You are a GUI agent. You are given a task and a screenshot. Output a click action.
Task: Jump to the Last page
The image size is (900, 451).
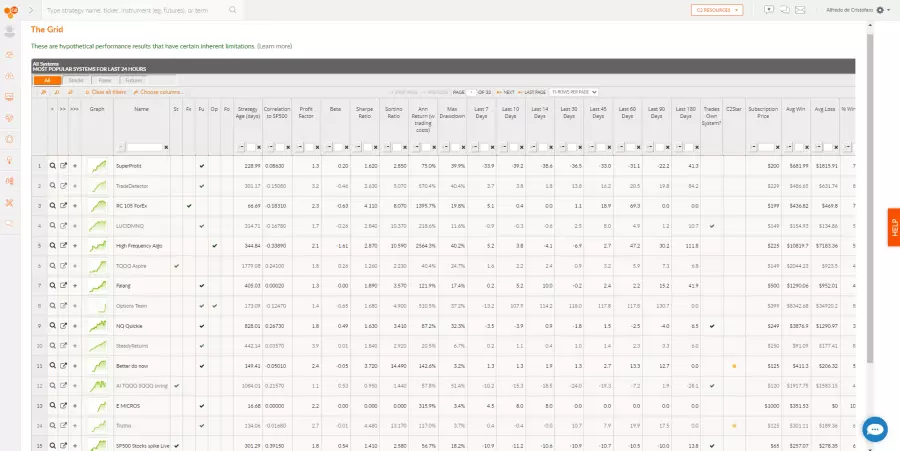point(531,92)
